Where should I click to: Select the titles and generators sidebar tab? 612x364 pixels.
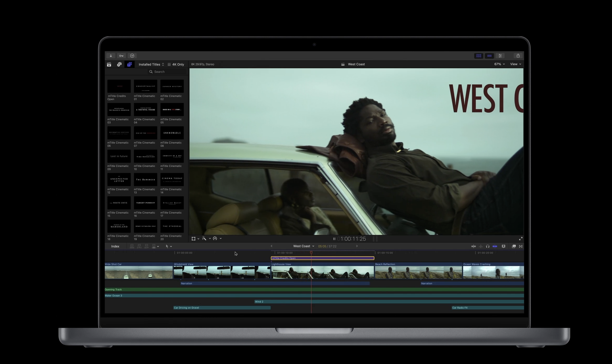click(130, 64)
